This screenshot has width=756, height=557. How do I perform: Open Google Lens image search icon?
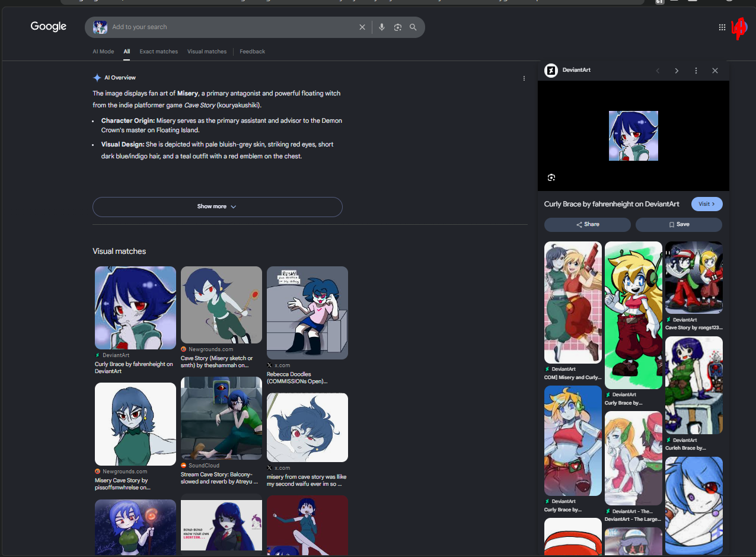tap(398, 27)
